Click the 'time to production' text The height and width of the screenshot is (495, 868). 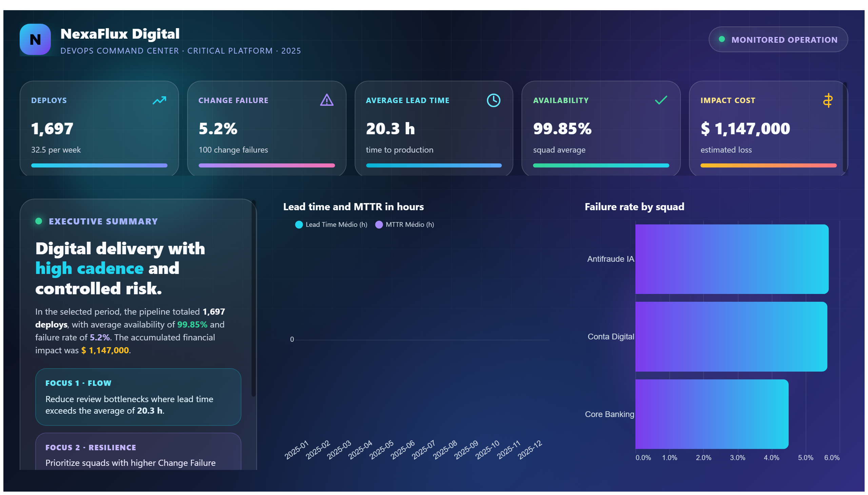[x=399, y=150]
